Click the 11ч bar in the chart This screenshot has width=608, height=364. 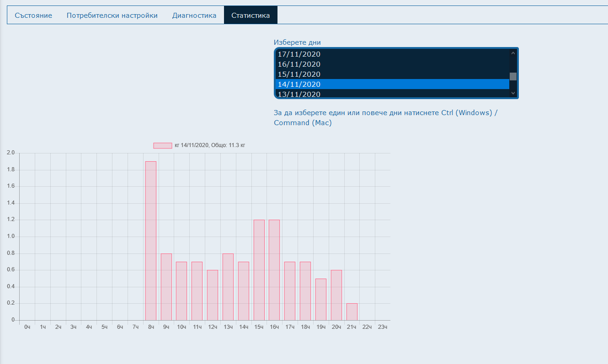pos(197,291)
